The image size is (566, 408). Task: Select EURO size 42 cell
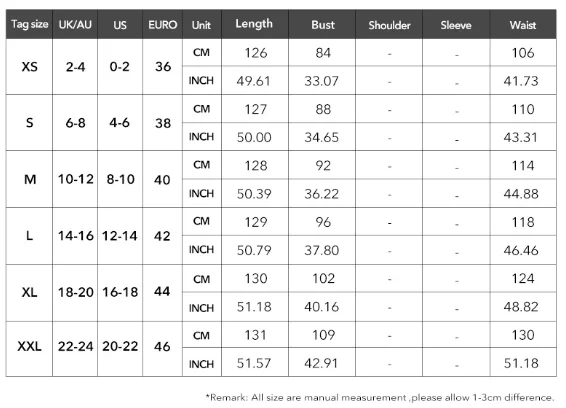pyautogui.click(x=162, y=236)
